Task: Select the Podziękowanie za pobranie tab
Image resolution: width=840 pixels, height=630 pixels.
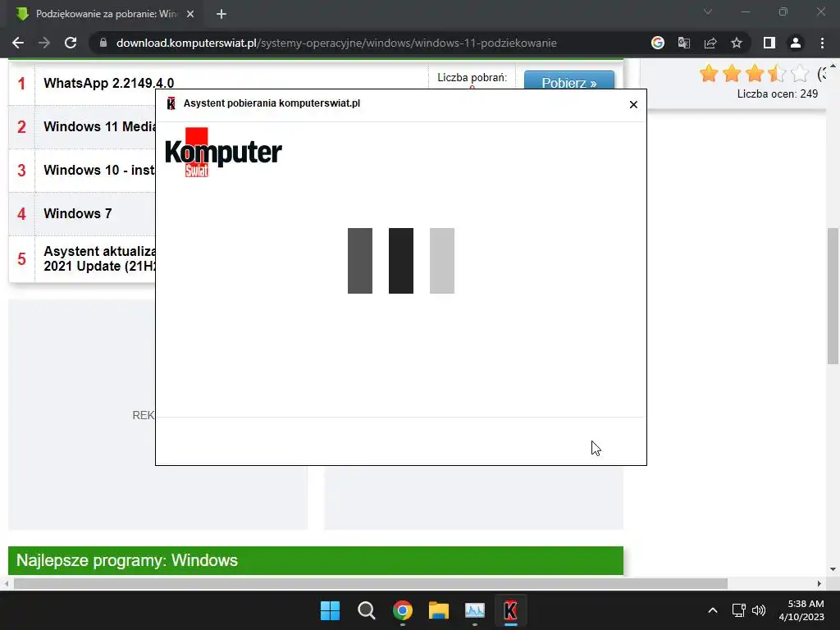Action: pyautogui.click(x=105, y=15)
